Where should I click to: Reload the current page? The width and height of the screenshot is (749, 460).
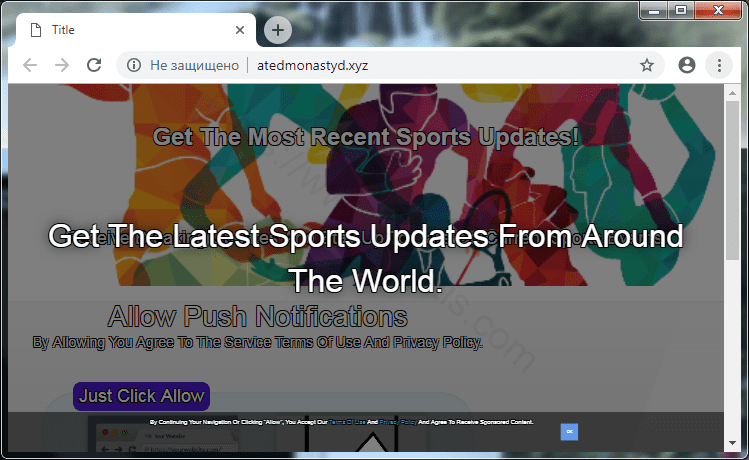94,65
